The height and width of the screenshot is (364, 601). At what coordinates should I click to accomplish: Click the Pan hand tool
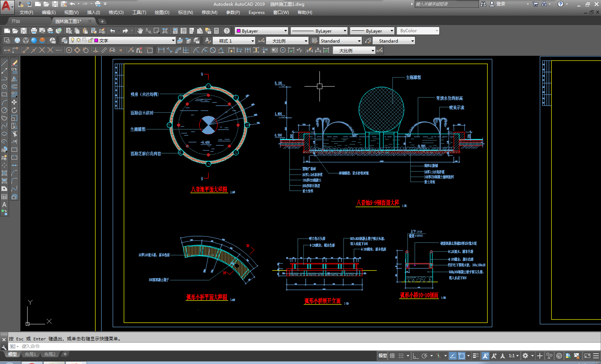140,31
